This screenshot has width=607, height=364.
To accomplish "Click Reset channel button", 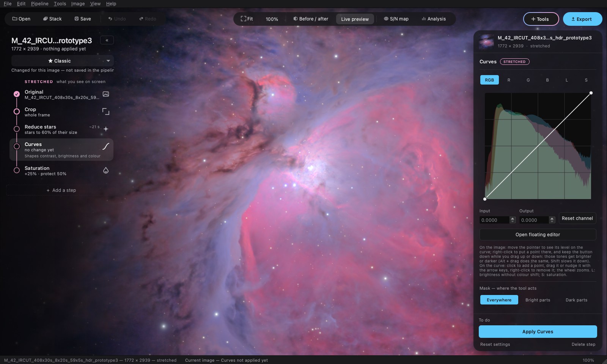I will [577, 218].
